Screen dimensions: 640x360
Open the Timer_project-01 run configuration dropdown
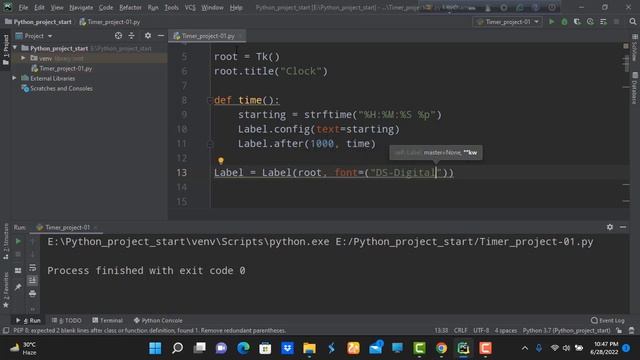pyautogui.click(x=508, y=22)
